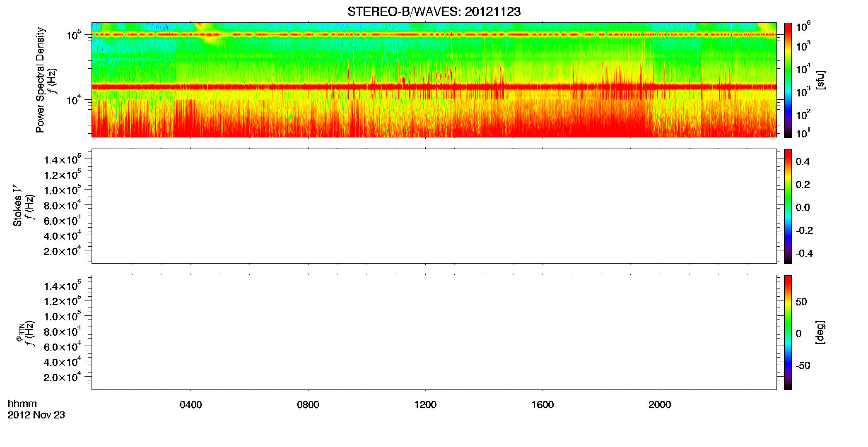The width and height of the screenshot is (868, 447).
Task: Click the 1200 time axis label
Action: click(425, 405)
